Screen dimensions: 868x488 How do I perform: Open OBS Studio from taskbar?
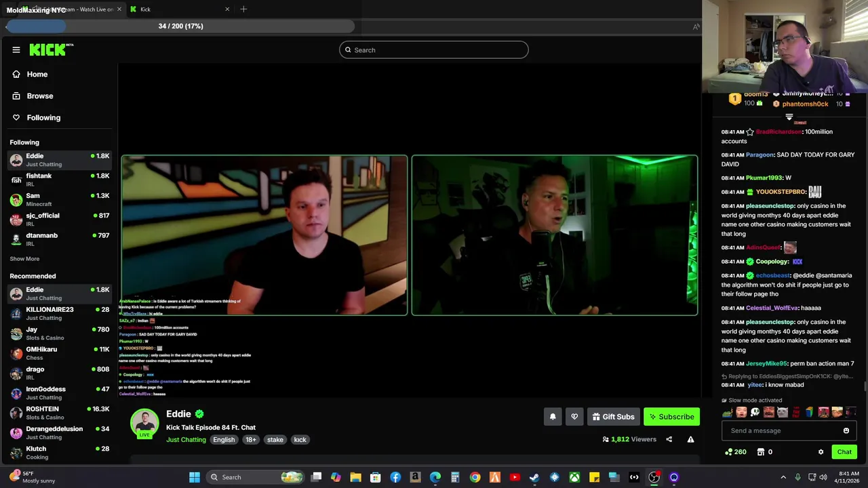[654, 477]
